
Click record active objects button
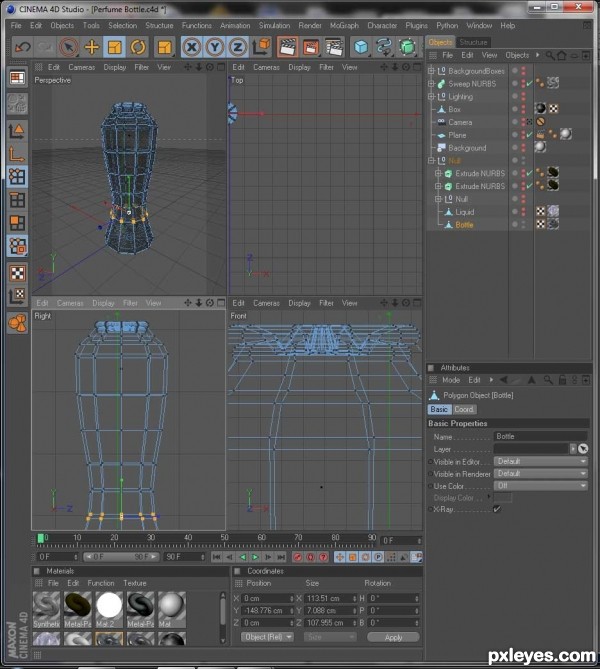[297, 557]
